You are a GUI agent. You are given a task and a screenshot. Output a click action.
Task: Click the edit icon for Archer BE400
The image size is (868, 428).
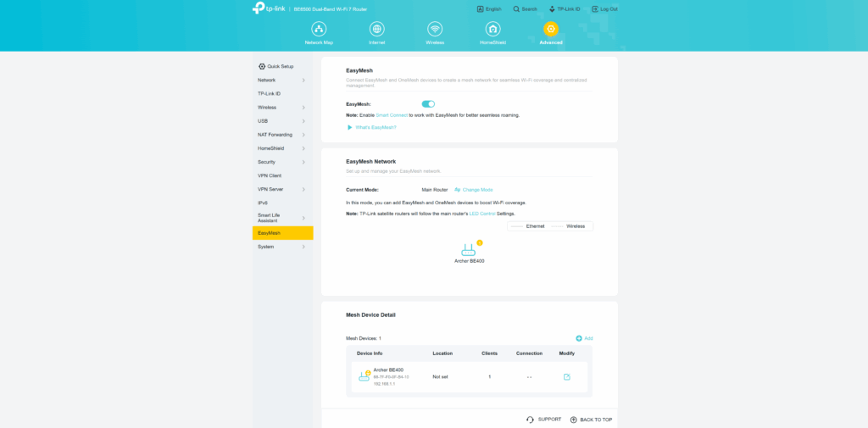pyautogui.click(x=567, y=377)
